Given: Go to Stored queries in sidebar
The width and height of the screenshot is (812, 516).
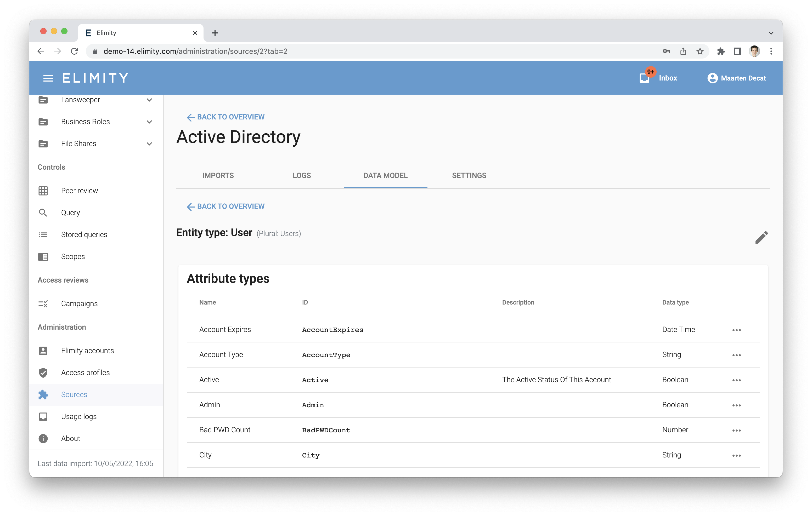Looking at the screenshot, I should pyautogui.click(x=84, y=234).
